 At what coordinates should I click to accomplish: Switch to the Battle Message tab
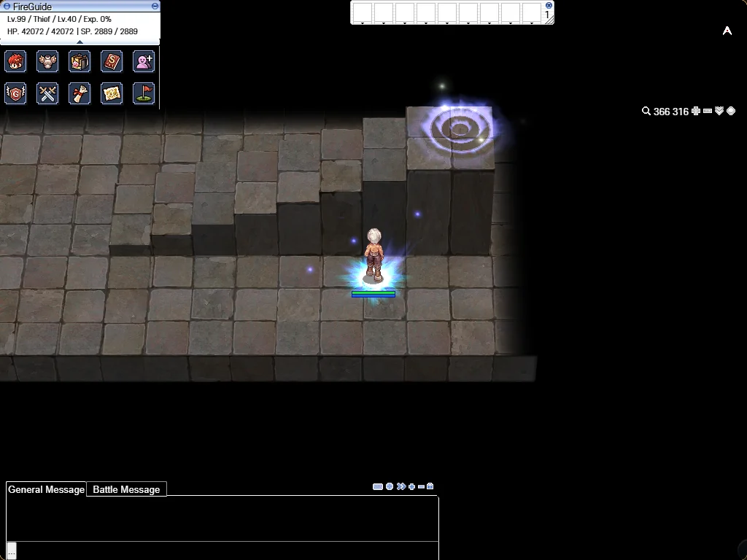point(127,489)
